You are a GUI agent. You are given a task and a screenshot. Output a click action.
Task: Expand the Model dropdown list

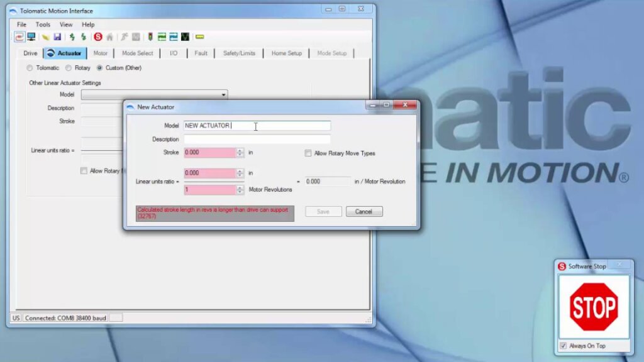pos(223,95)
